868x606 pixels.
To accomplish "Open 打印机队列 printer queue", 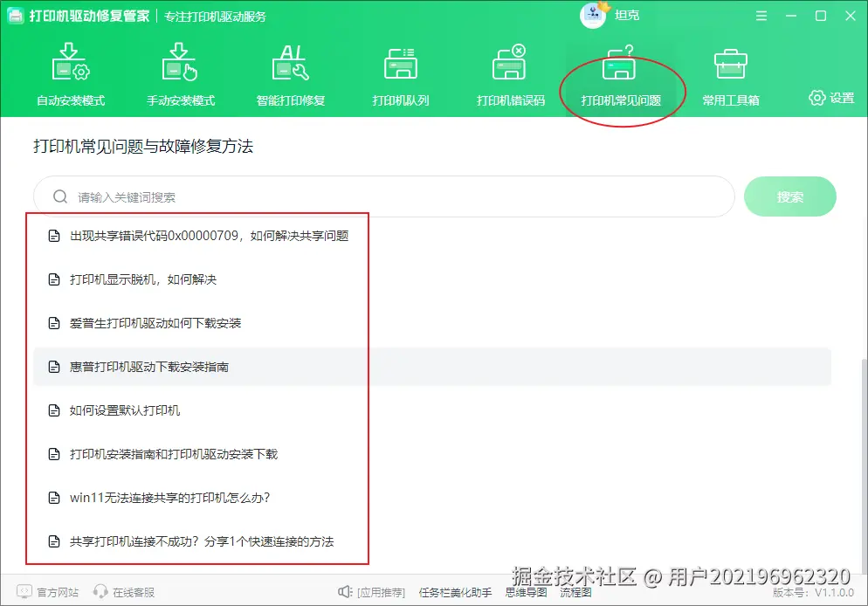I will (x=401, y=75).
